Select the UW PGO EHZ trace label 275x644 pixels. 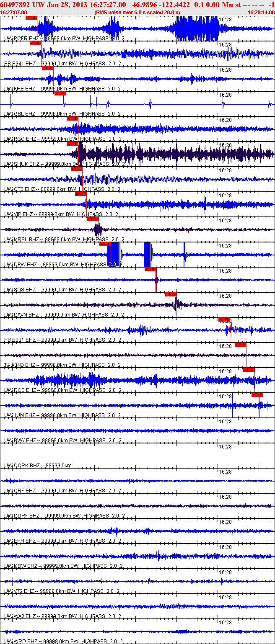pos(62,139)
